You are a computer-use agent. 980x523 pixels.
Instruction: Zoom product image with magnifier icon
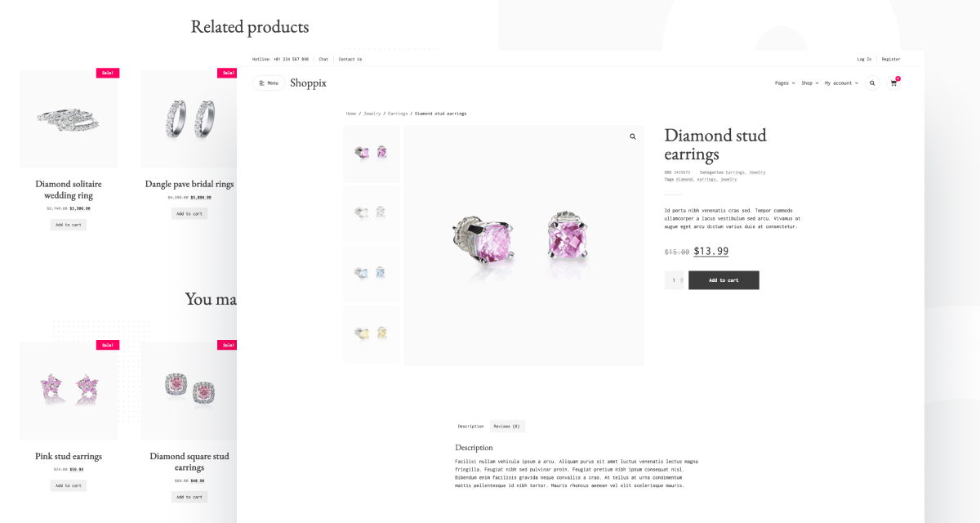tap(633, 137)
